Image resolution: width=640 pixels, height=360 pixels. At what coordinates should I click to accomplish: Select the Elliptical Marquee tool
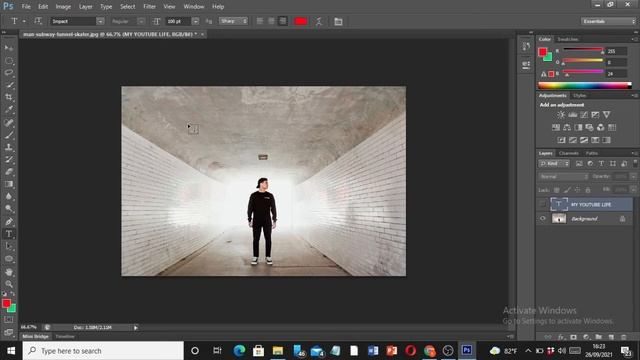point(9,61)
